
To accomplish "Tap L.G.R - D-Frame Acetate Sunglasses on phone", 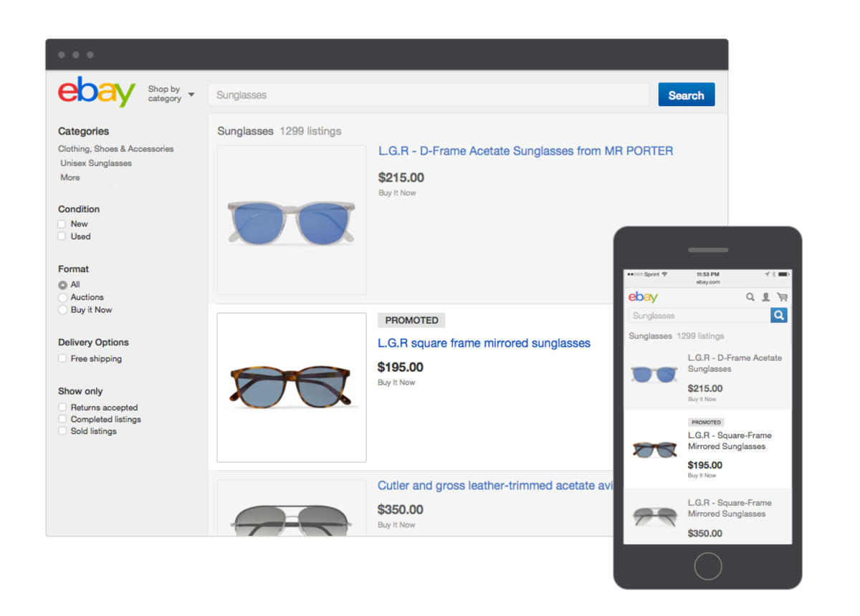I will 735,363.
